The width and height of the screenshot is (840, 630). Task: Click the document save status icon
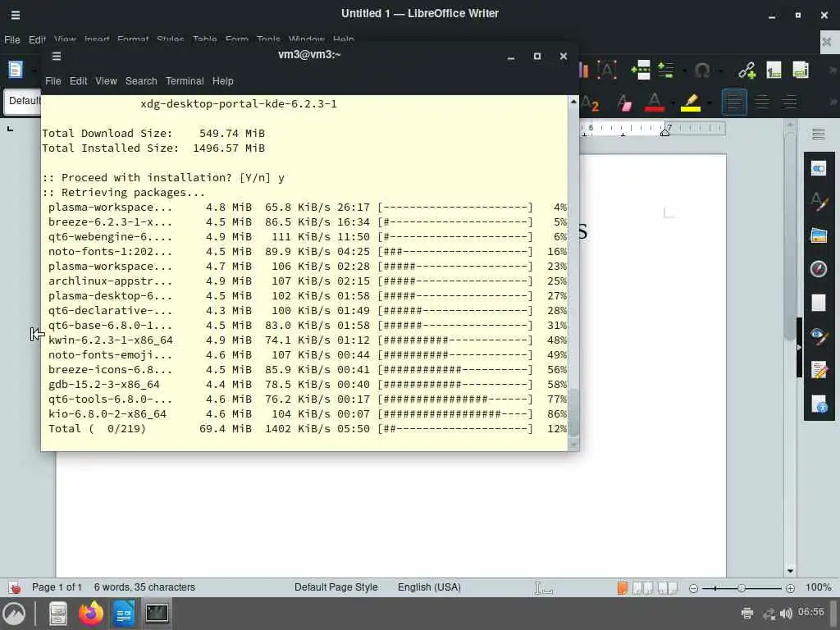(x=15, y=587)
